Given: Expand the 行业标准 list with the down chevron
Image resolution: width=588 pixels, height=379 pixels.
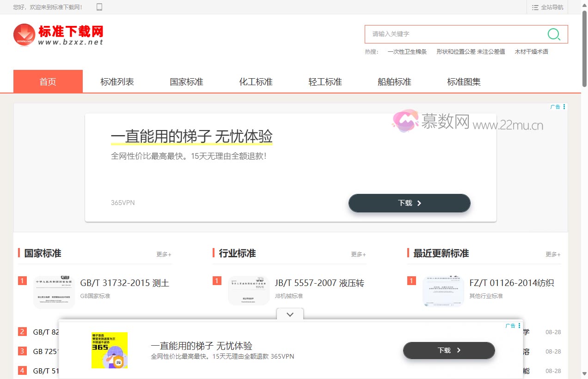Looking at the screenshot, I should click(x=290, y=314).
